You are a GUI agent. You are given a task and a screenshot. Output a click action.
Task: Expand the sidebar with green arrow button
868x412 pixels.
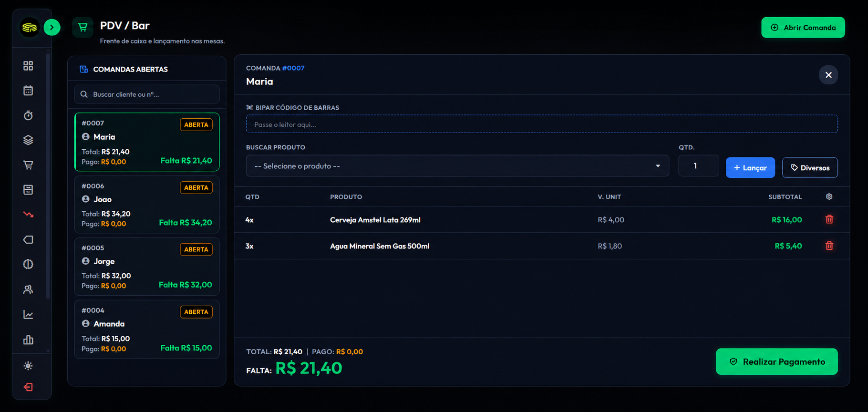(52, 27)
